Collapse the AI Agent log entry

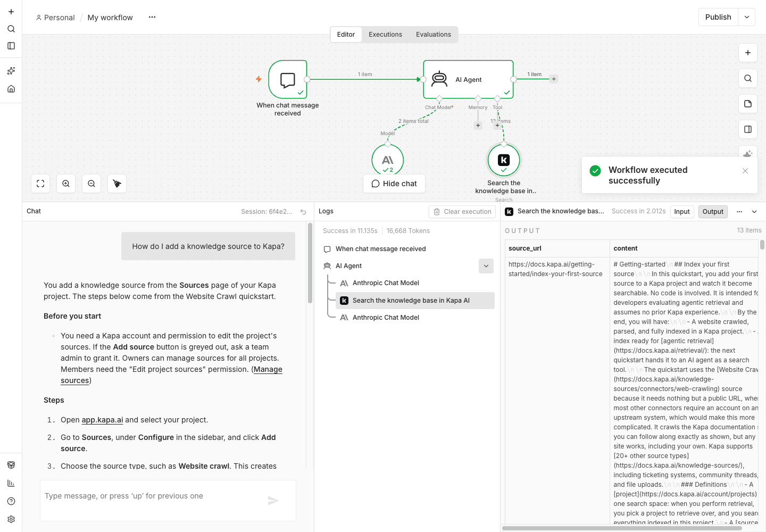pos(486,266)
